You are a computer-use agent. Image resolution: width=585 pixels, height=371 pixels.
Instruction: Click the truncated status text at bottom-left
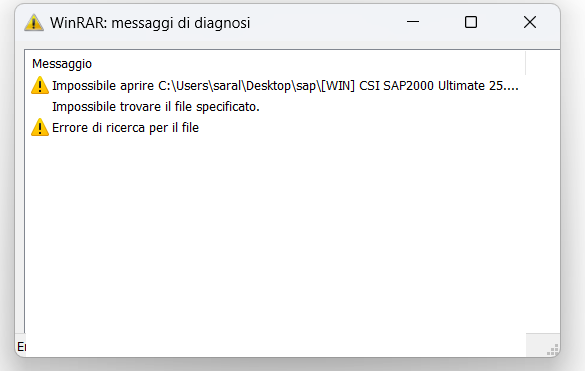21,347
